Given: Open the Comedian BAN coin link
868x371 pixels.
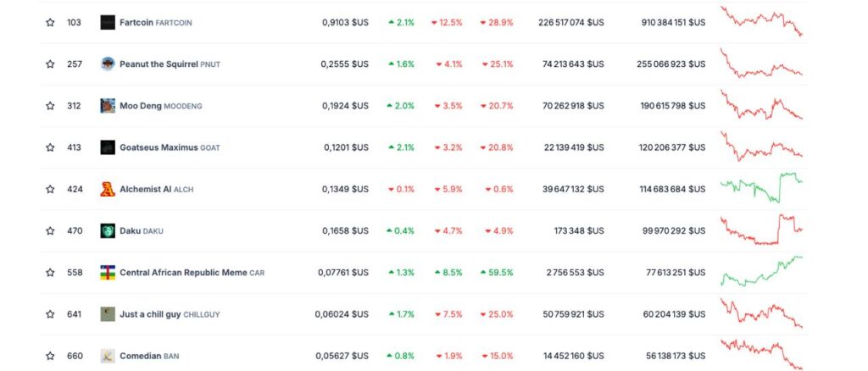Looking at the screenshot, I should coord(142,356).
